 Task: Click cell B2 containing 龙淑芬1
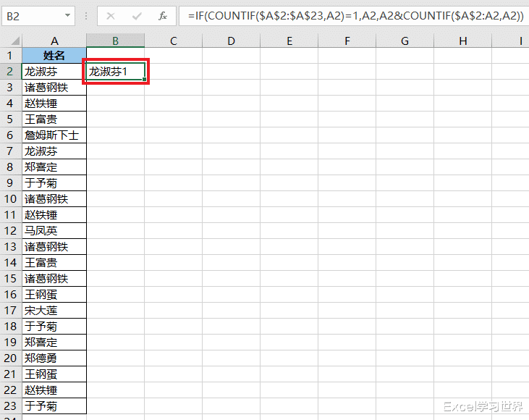[x=115, y=71]
